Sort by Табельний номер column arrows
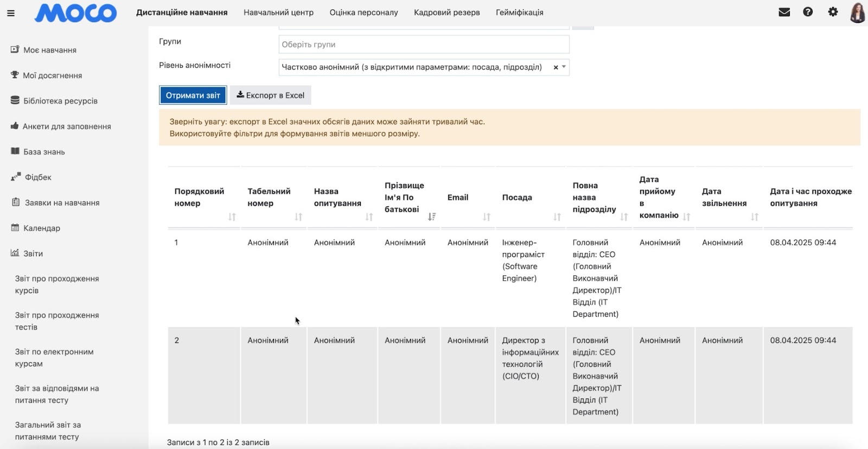Image resolution: width=868 pixels, height=449 pixels. [298, 217]
